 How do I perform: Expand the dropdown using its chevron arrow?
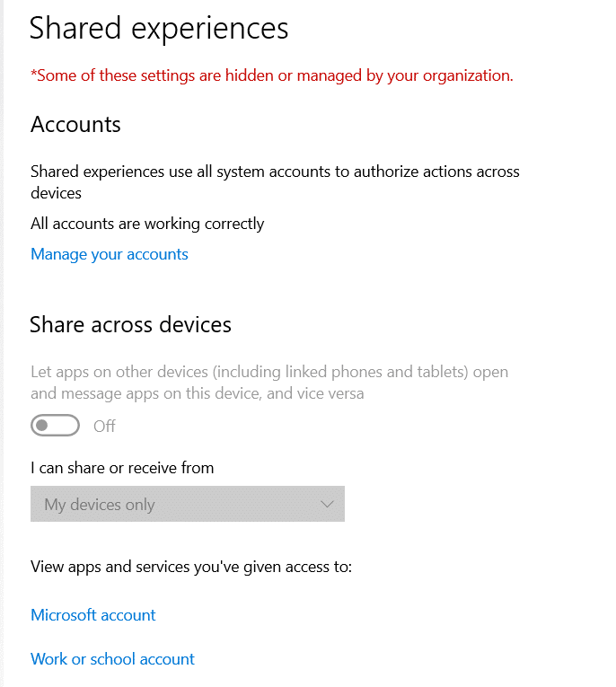327,505
